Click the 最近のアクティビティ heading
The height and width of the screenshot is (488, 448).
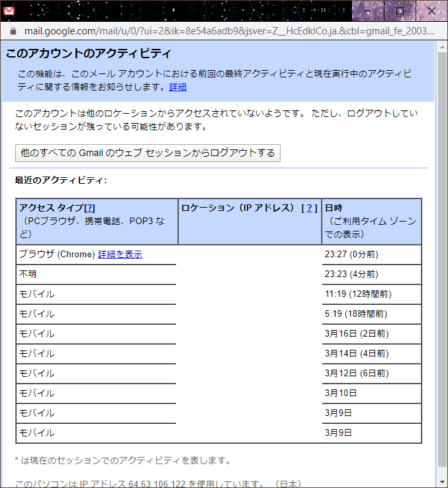click(61, 181)
